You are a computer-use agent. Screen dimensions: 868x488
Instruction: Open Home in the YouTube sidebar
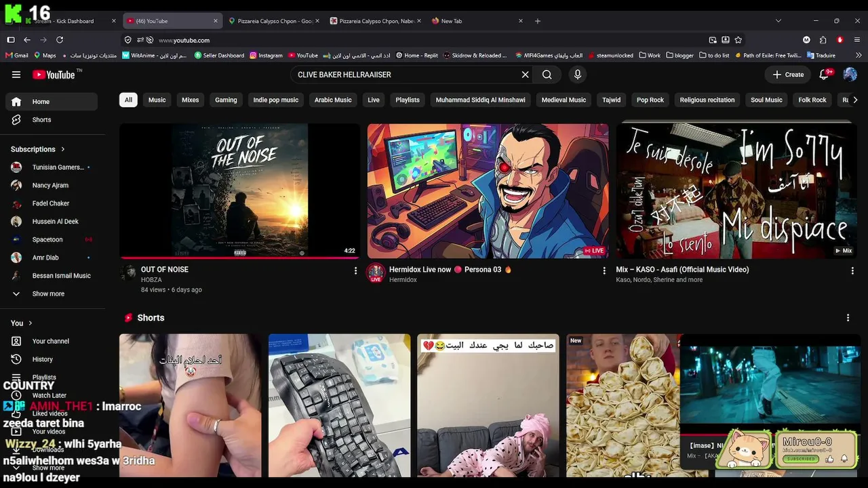pos(52,102)
